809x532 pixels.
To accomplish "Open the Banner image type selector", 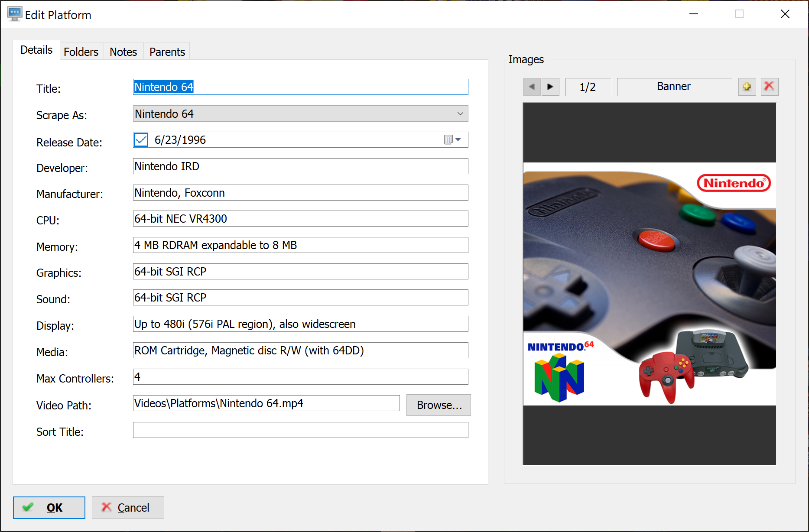I will coord(674,87).
